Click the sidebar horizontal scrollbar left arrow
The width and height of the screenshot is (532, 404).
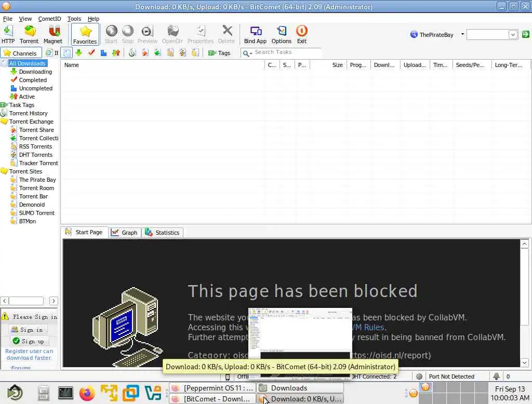click(x=5, y=301)
